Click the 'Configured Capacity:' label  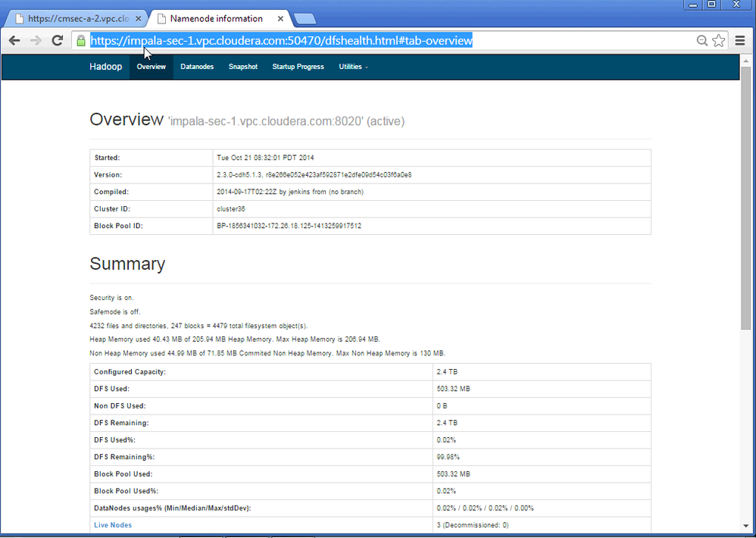(130, 372)
